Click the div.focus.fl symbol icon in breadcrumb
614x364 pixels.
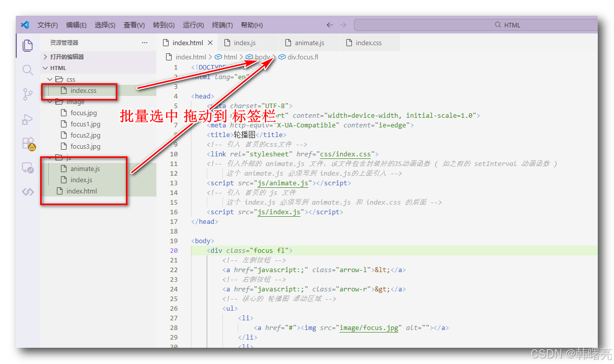pos(282,57)
